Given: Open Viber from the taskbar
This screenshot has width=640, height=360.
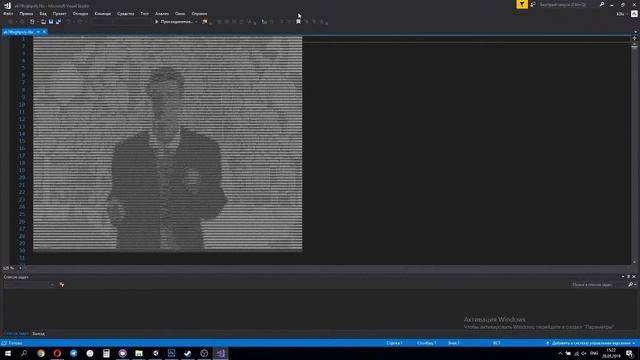Looking at the screenshot, I should pyautogui.click(x=122, y=353).
